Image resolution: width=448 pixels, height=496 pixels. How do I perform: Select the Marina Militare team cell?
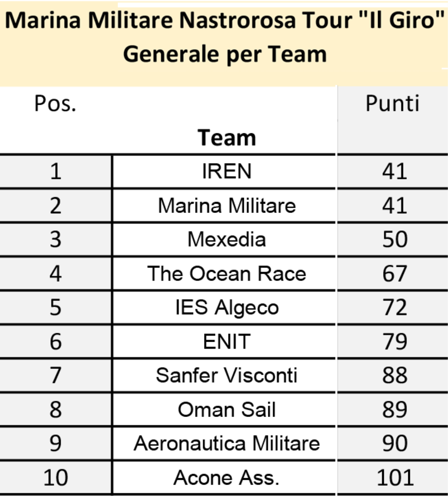coord(224,206)
